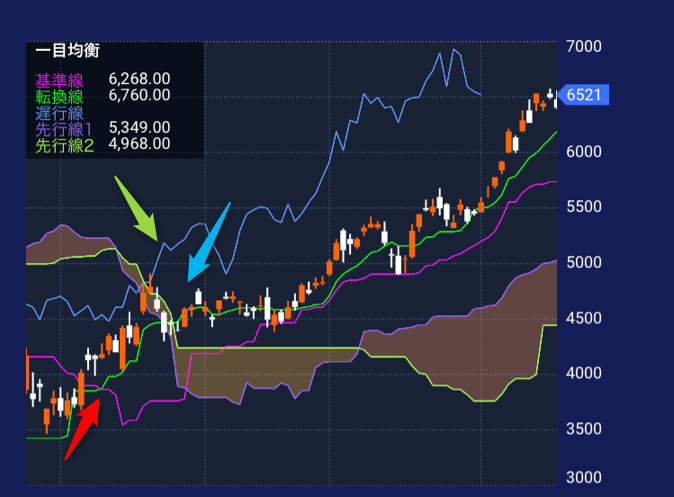The height and width of the screenshot is (497, 674).
Task: Click the 基準線 value 6,268.00
Action: click(x=139, y=79)
